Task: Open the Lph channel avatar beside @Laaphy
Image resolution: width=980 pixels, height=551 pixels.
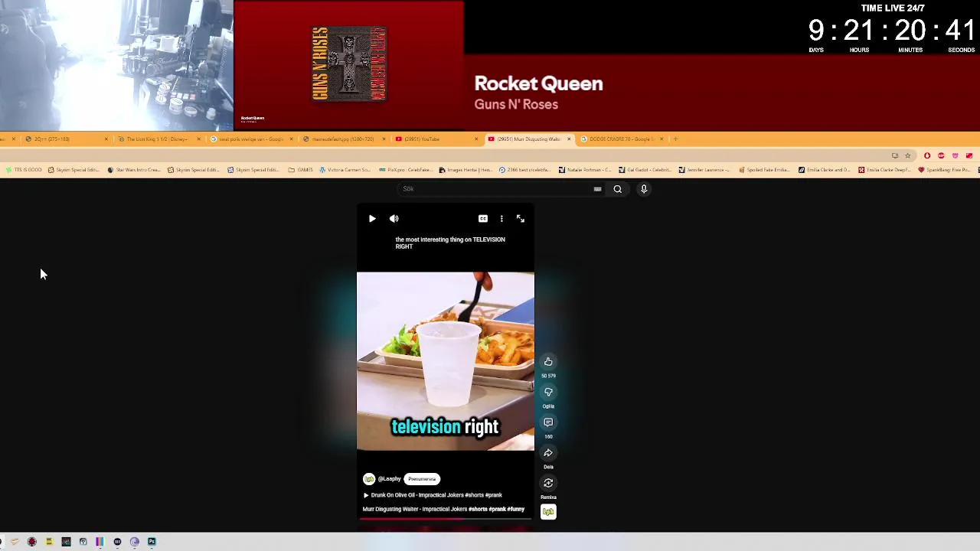Action: coord(368,479)
